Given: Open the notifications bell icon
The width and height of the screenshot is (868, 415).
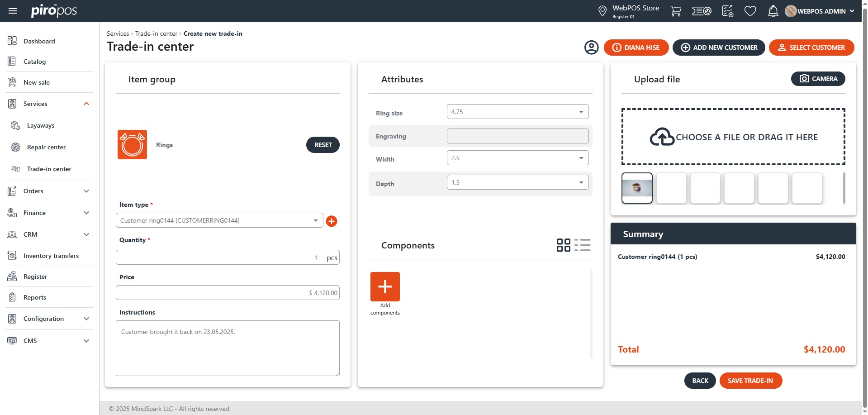Looking at the screenshot, I should click(773, 11).
